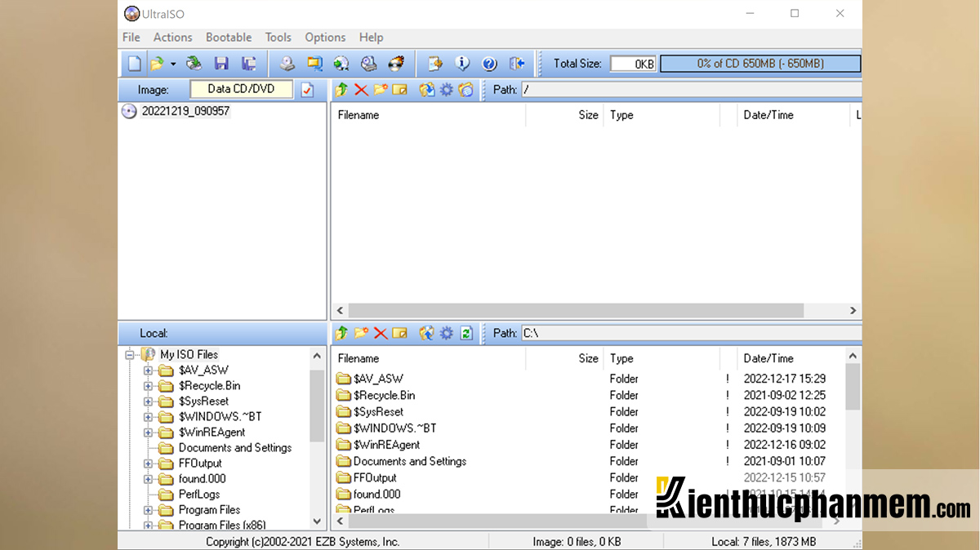Click Add to image icon in local toolbar
980x550 pixels.
(x=427, y=333)
